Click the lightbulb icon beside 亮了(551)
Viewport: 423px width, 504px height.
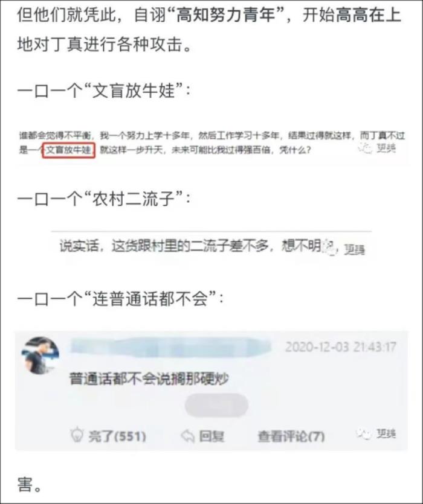coord(77,435)
